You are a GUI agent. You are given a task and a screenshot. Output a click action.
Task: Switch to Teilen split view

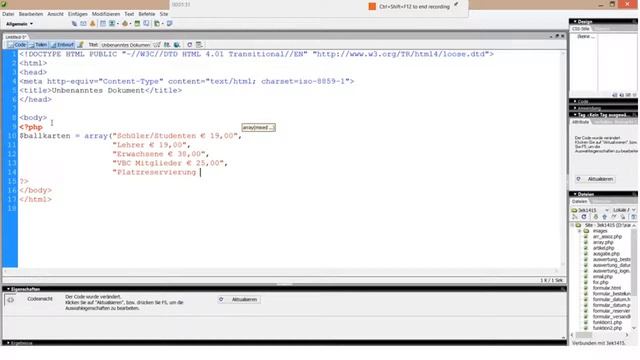[x=38, y=45]
